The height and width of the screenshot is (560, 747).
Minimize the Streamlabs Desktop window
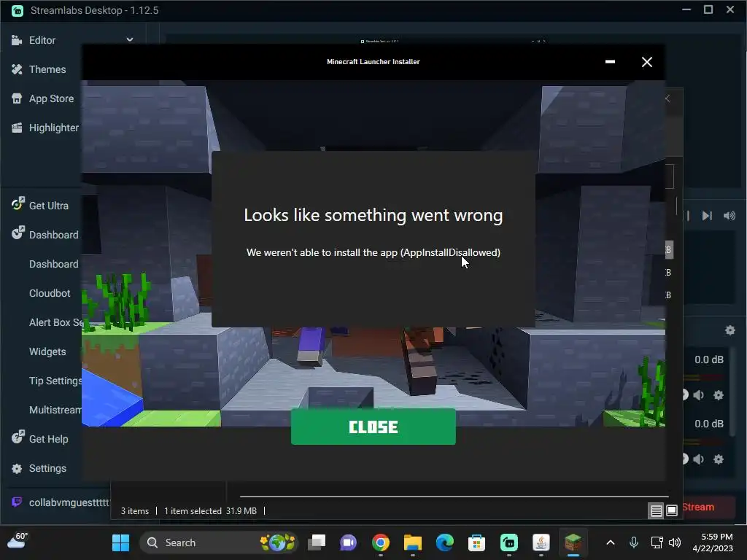pyautogui.click(x=686, y=9)
